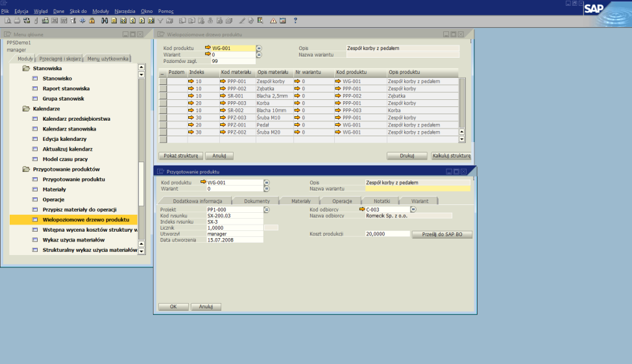Click link arrow next to material SR-002
Viewport: 632px width, 364px height.
tap(223, 110)
